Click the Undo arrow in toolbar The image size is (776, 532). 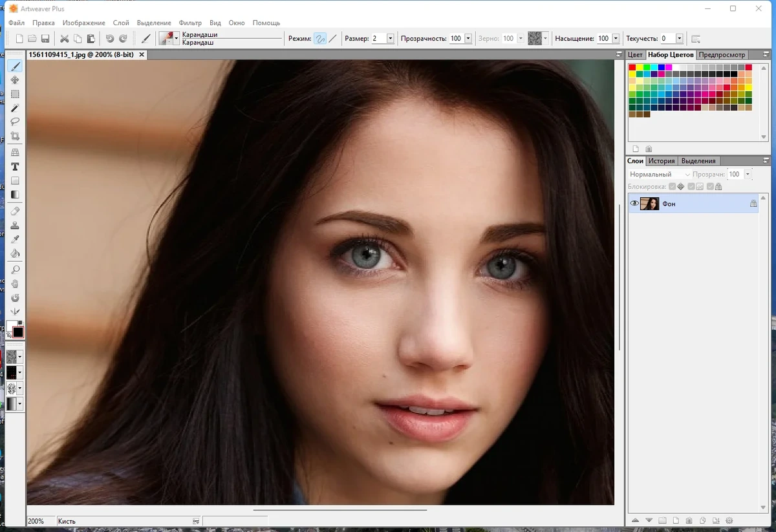point(109,39)
